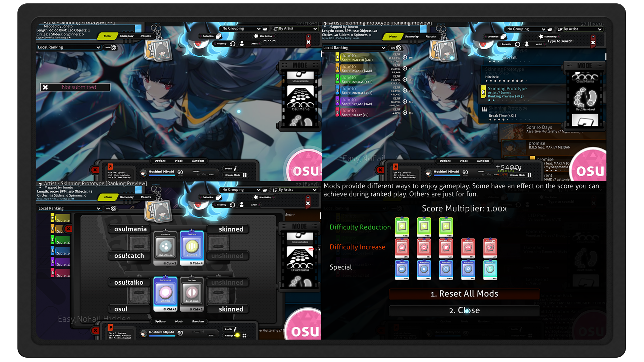Click Random in bottom-left panel footer

click(198, 321)
